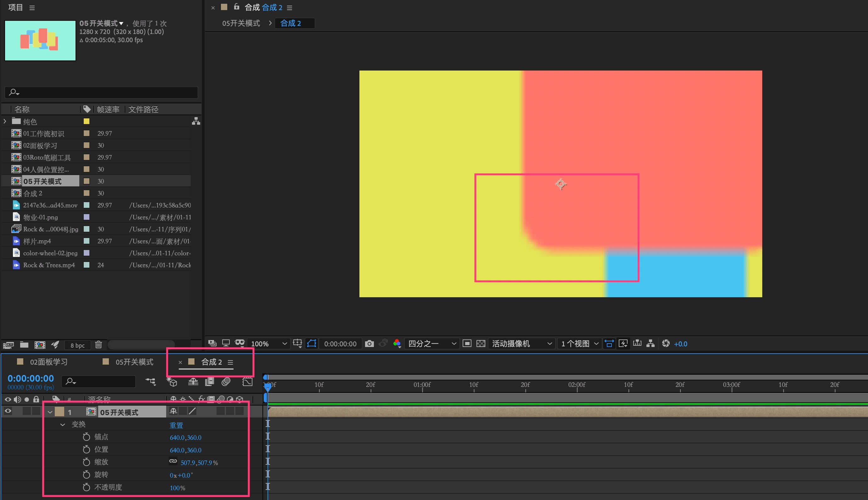Open the 四分之一 resolution dropdown
Viewport: 868px width, 500px height.
432,344
